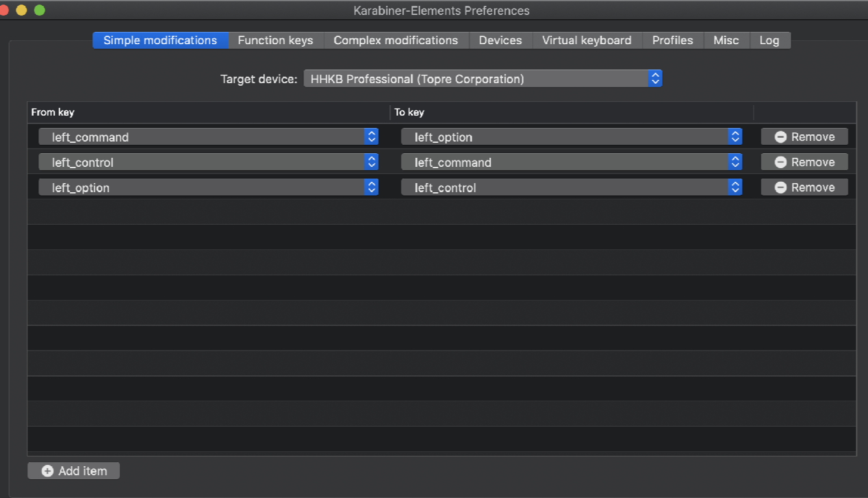Screen dimensions: 868x498
Task: Open the left_option To key dropdown
Action: tap(572, 136)
